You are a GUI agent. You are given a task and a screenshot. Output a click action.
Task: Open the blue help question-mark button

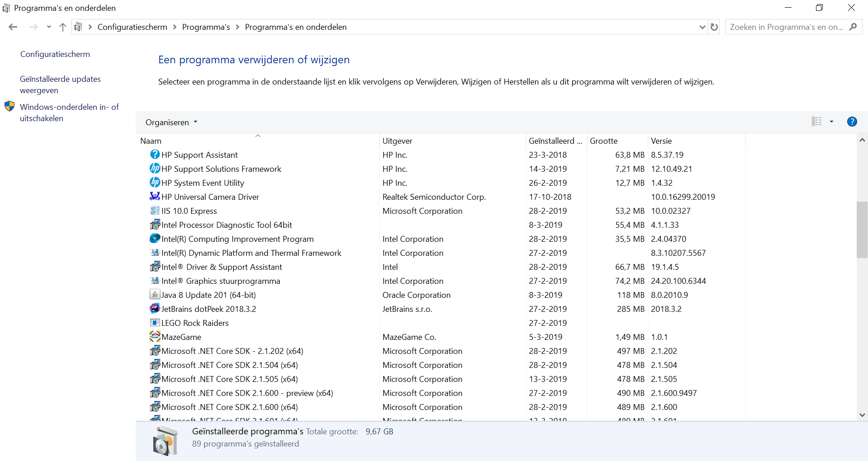pyautogui.click(x=852, y=122)
